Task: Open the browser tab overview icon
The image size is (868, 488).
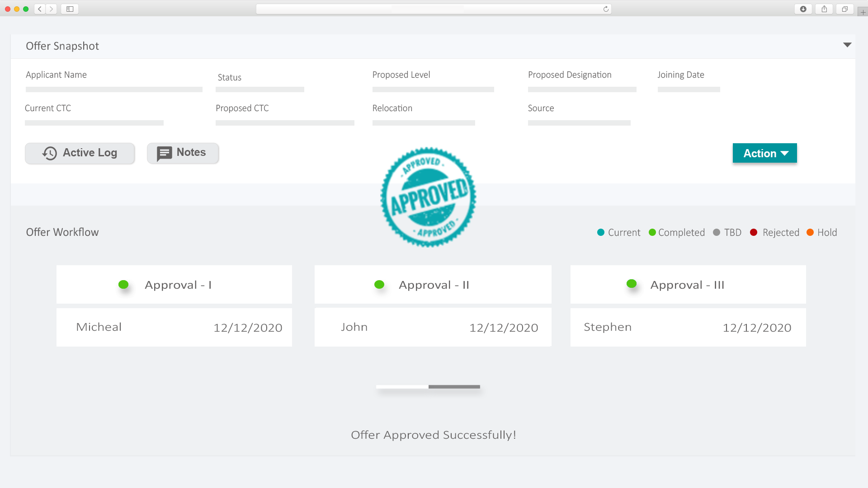Action: click(844, 9)
